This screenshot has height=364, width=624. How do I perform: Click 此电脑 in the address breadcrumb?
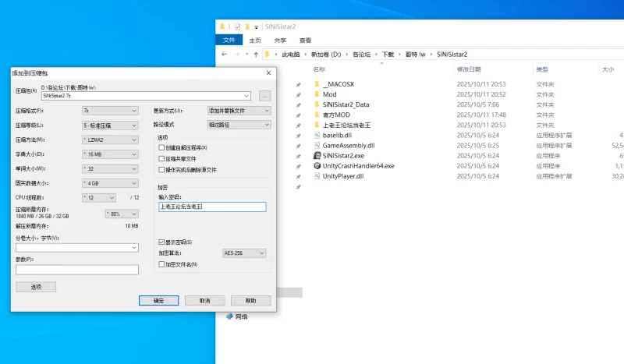[290, 55]
